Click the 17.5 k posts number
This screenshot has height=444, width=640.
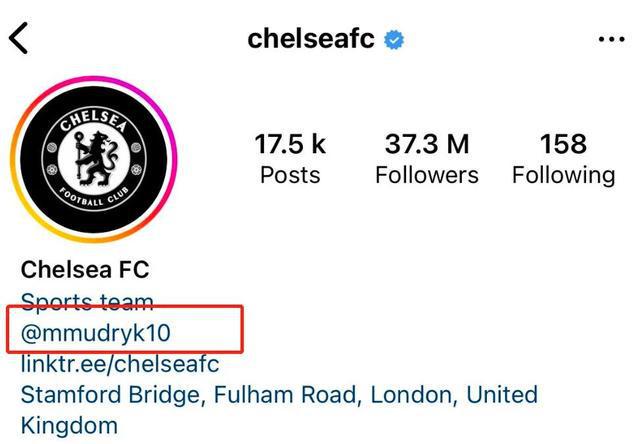(290, 144)
